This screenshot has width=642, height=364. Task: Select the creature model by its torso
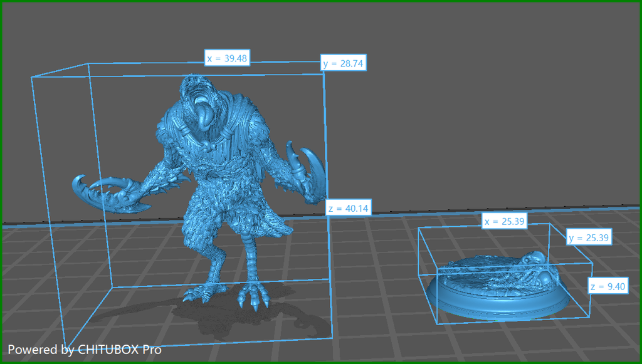[213, 172]
